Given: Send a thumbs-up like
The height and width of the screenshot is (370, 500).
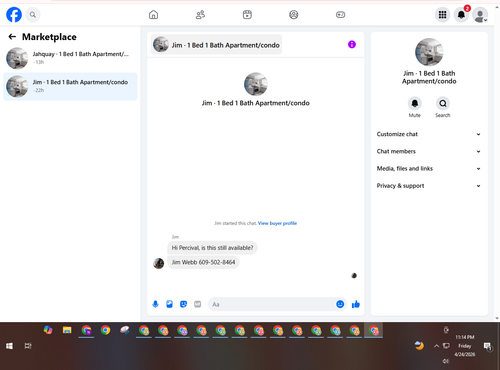Looking at the screenshot, I should pos(356,304).
